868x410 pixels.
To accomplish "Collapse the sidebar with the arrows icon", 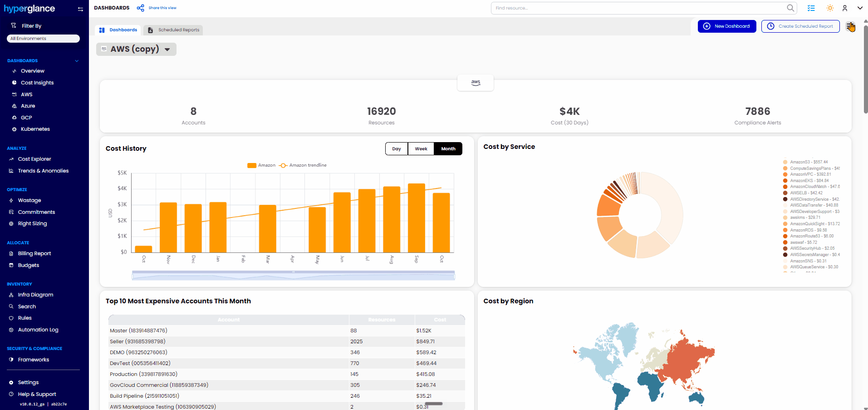I will [x=80, y=9].
